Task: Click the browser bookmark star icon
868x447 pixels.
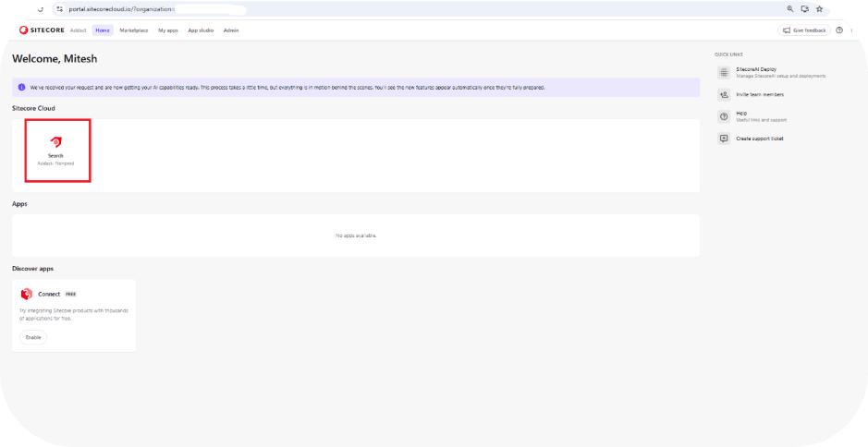Action: (x=819, y=8)
